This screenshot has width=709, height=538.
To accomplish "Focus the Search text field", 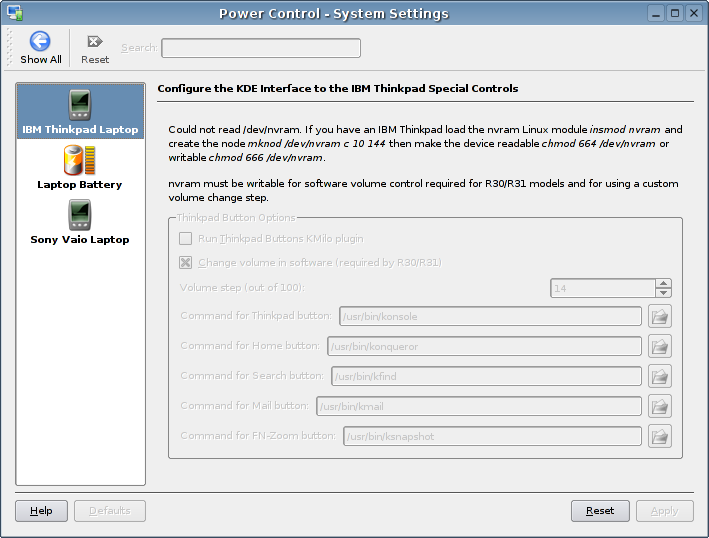I will (261, 48).
